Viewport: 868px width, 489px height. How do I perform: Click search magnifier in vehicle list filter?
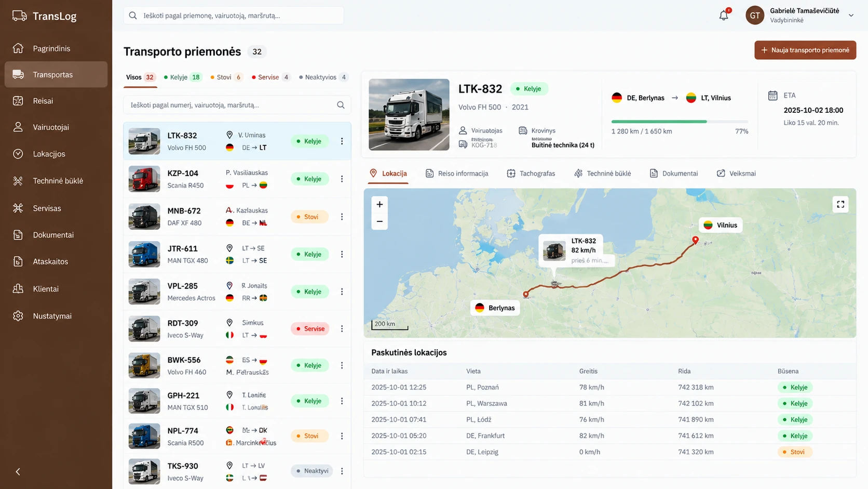341,105
